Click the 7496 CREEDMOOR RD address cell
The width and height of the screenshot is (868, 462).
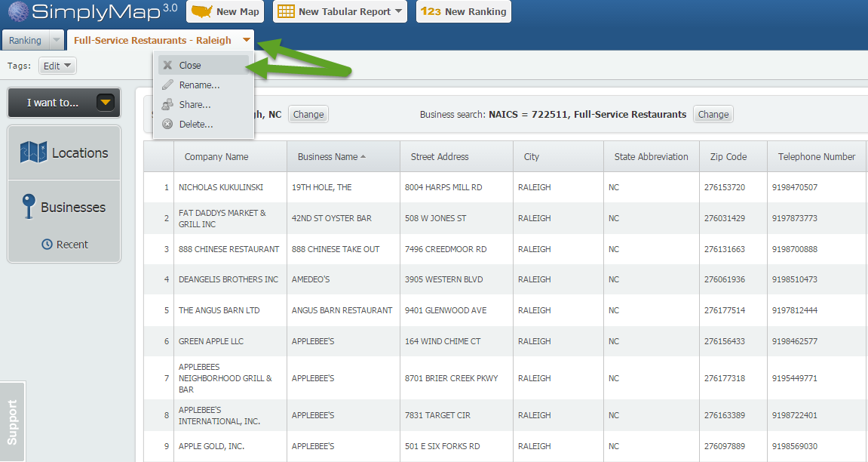click(x=457, y=249)
